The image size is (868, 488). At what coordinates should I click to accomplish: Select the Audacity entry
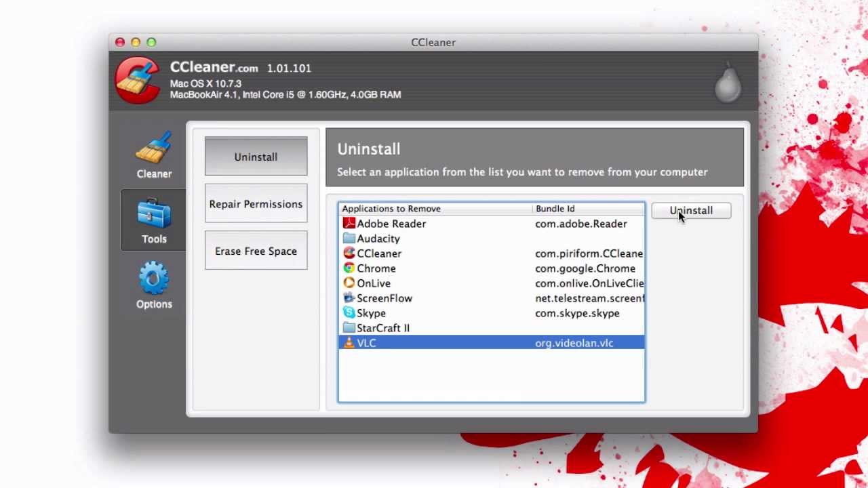[x=378, y=239]
